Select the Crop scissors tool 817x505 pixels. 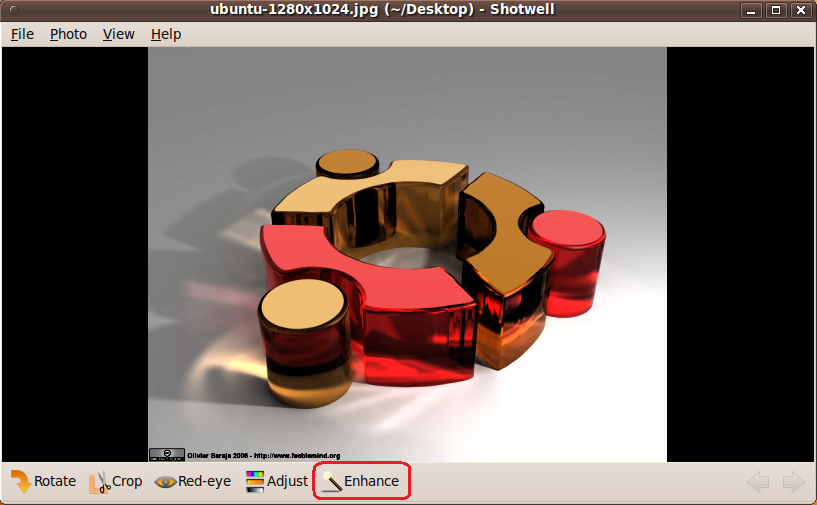coord(99,482)
